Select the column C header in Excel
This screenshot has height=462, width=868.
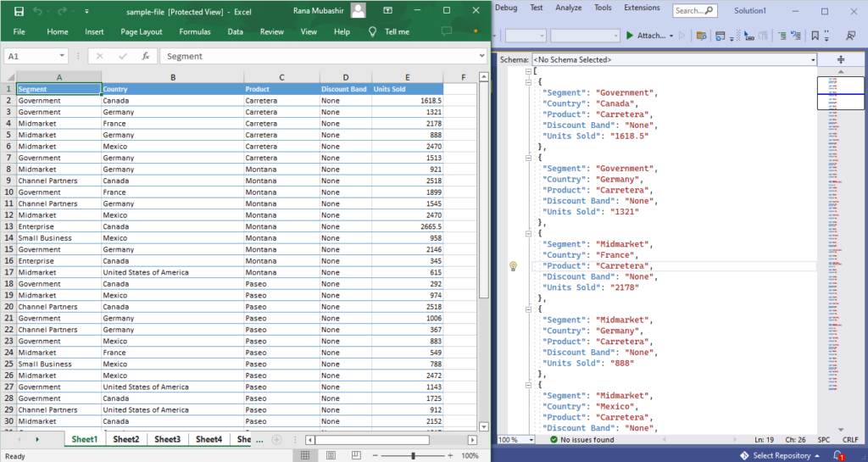[x=281, y=77]
